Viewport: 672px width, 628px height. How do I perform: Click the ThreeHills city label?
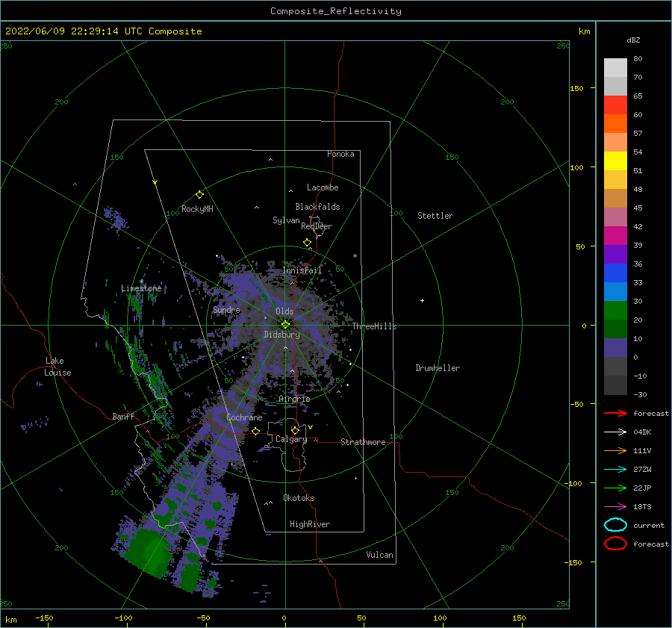coord(374,326)
